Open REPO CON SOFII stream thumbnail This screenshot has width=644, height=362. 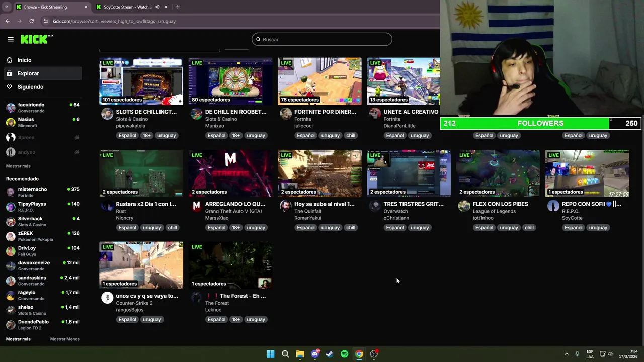[587, 173]
